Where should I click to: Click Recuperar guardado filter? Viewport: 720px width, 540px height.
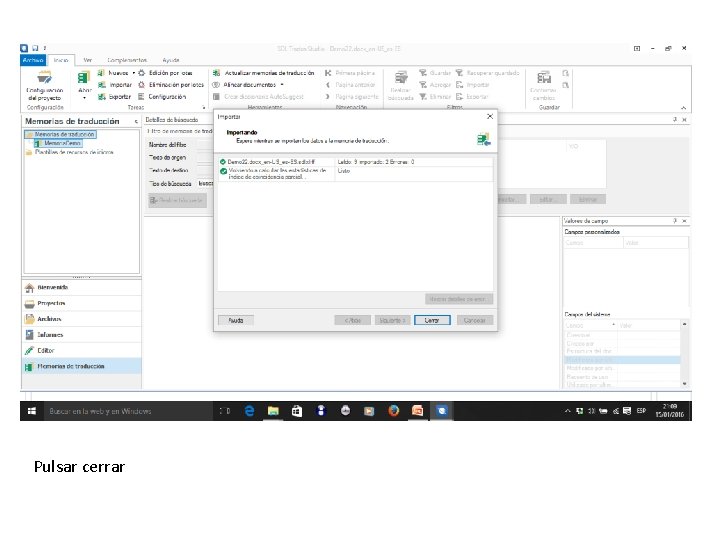point(488,73)
